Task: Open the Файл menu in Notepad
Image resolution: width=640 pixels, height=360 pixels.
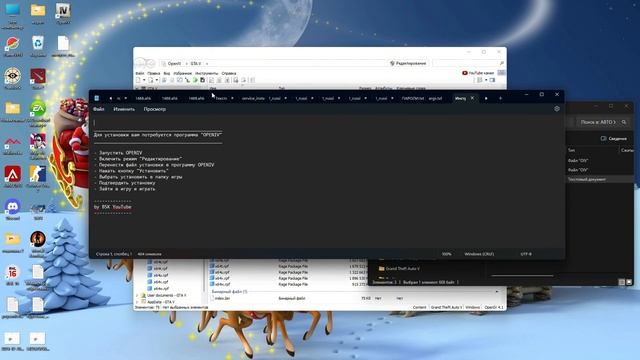Action: click(99, 109)
